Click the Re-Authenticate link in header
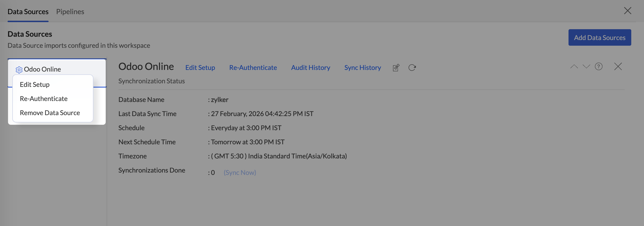This screenshot has height=226, width=644. [253, 68]
